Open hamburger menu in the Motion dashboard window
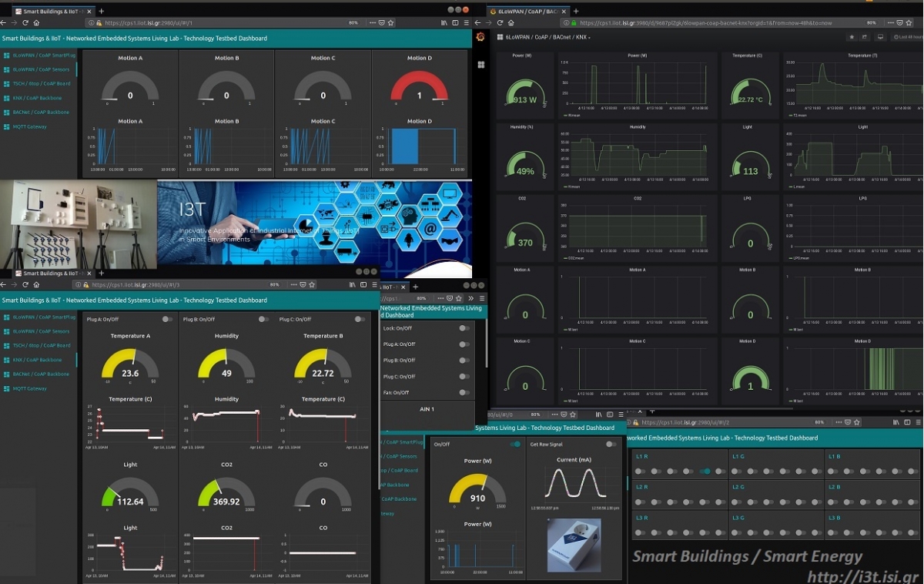The image size is (924, 584). pyautogui.click(x=466, y=23)
